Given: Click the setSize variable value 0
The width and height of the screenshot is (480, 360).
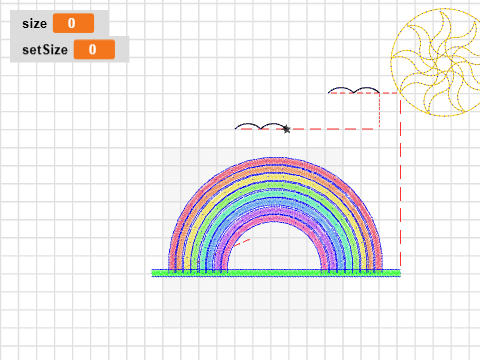Looking at the screenshot, I should [94, 49].
